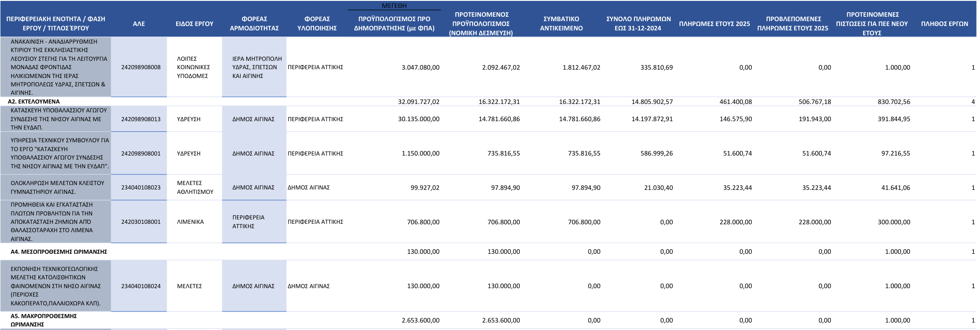Click the ΦΟΡΕΑΣ ΑΡΜΟΔΙΟΤΗΤΑΣ header
Image resolution: width=980 pixels, height=330 pixels.
click(254, 24)
